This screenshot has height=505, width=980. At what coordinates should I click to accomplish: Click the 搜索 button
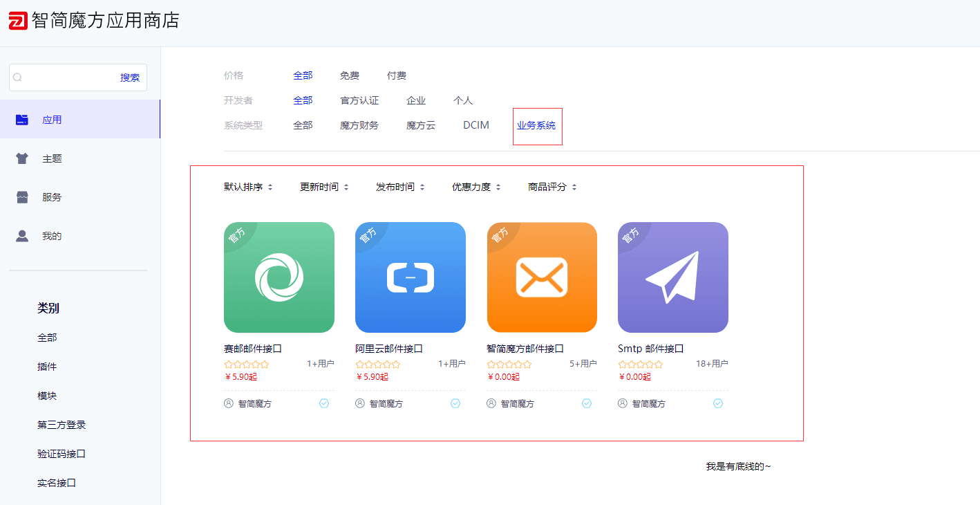click(x=130, y=77)
